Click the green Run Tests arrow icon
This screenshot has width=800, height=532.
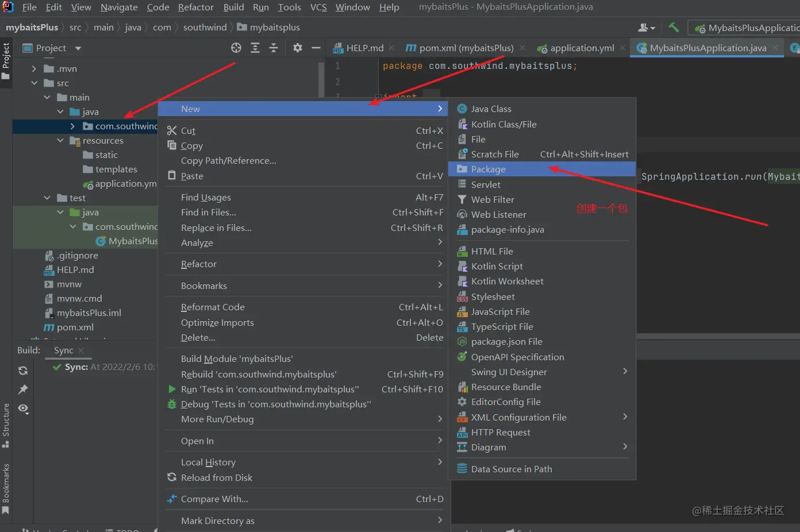172,389
